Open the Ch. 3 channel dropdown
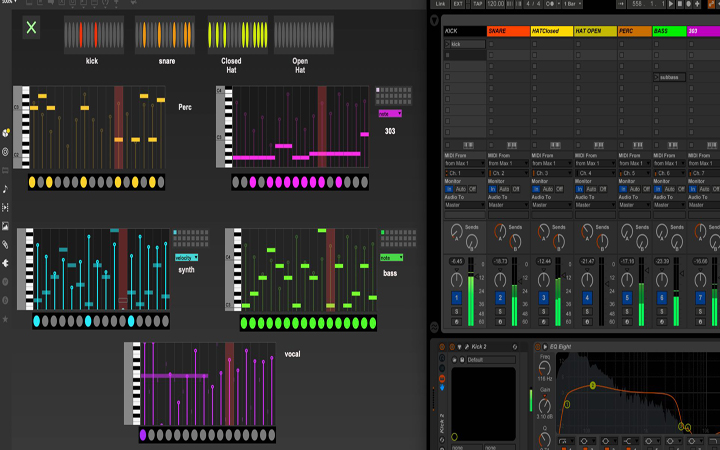720x450 pixels. [551, 173]
